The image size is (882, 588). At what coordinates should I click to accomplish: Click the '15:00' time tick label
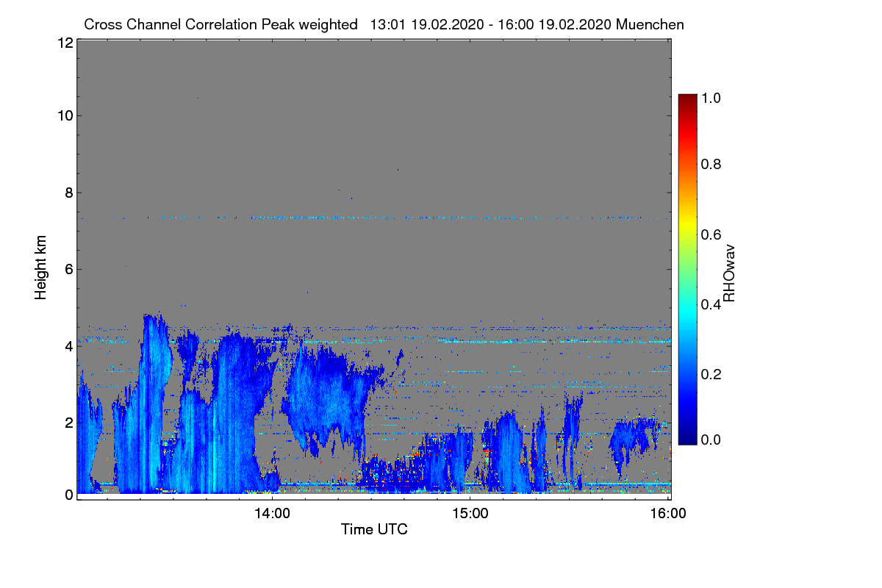pos(470,514)
